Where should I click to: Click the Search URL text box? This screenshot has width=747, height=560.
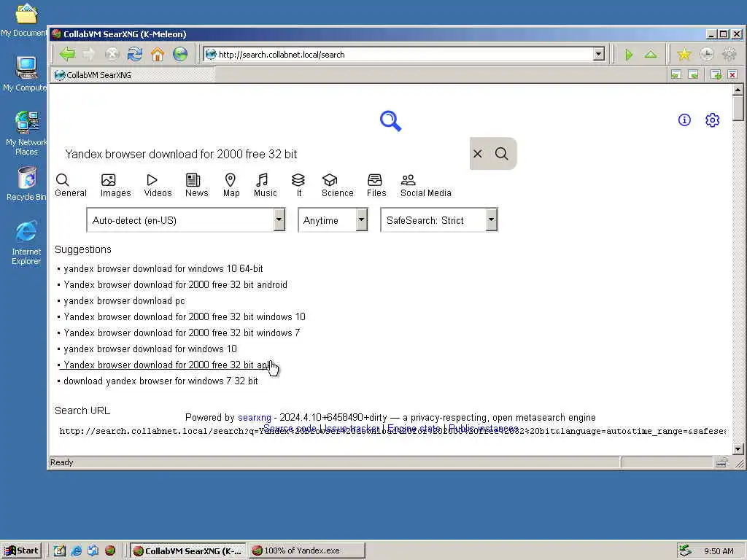391,431
